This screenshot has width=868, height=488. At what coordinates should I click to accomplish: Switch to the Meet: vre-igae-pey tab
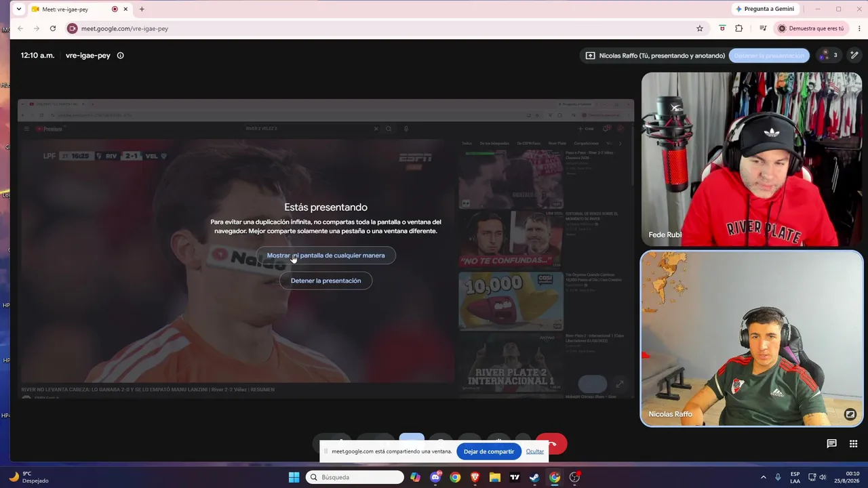[x=80, y=9]
